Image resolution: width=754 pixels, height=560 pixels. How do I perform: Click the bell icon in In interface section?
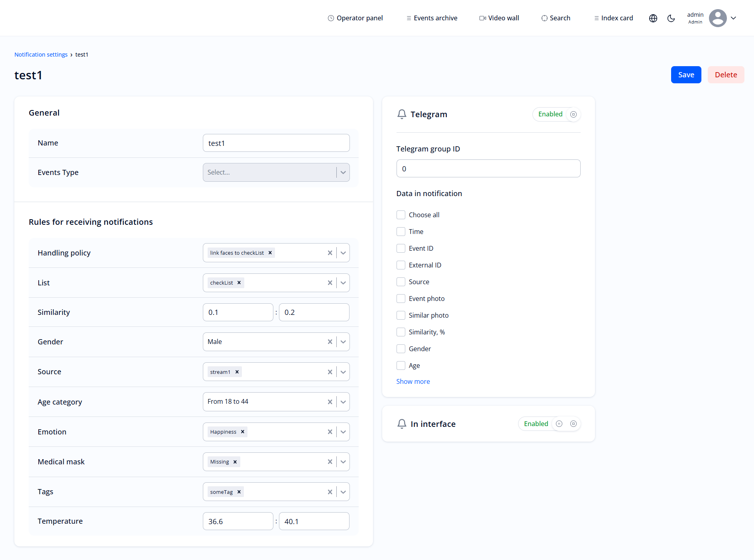402,424
